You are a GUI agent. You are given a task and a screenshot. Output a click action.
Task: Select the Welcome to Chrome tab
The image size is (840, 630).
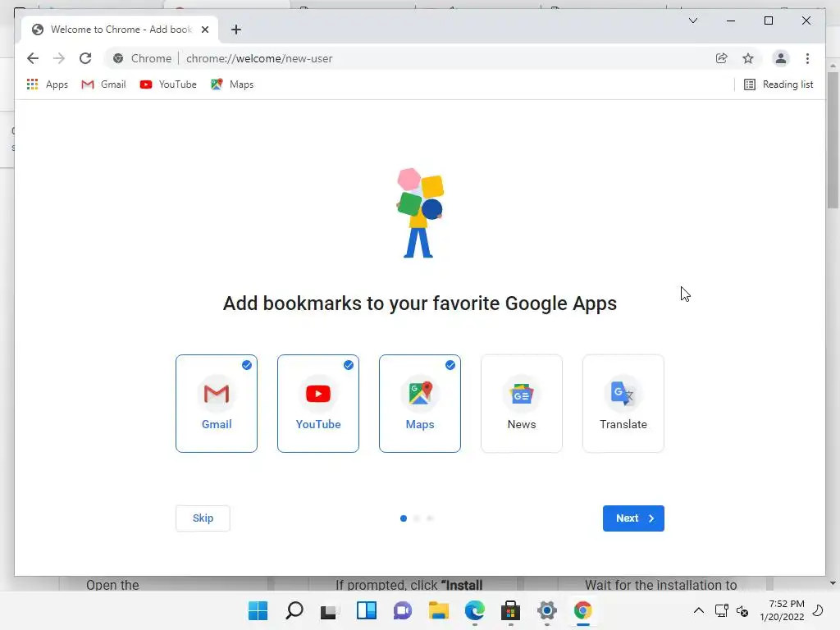120,30
